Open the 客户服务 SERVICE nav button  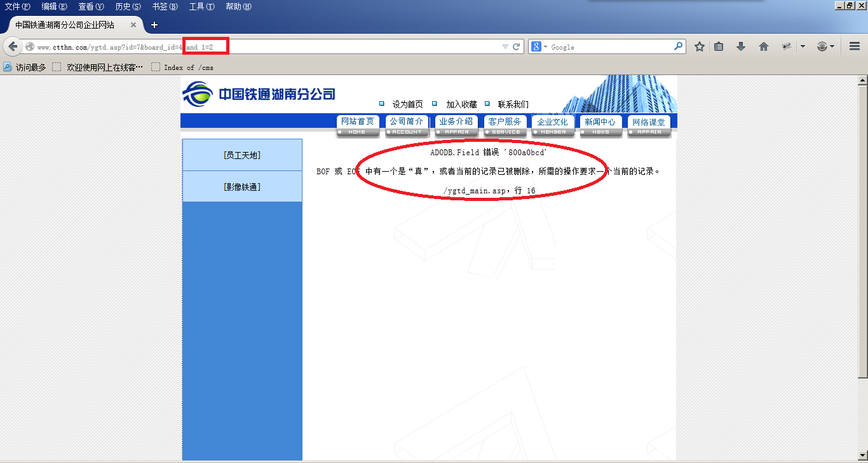tap(505, 126)
